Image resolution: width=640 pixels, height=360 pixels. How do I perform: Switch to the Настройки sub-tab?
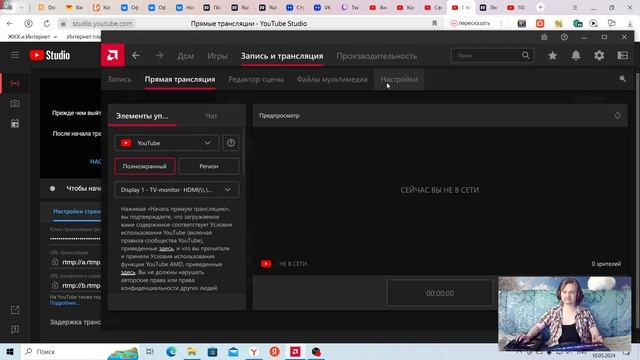click(399, 79)
